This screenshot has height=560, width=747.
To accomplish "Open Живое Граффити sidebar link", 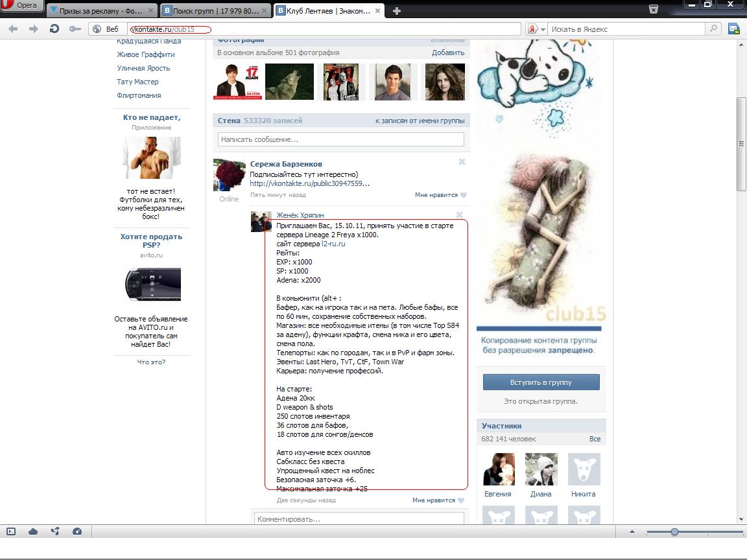I will coord(145,54).
